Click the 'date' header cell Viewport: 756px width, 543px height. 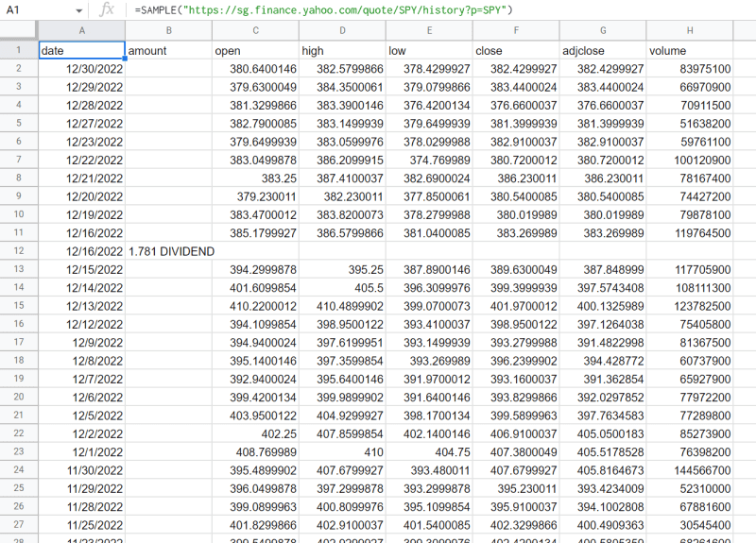pyautogui.click(x=81, y=50)
